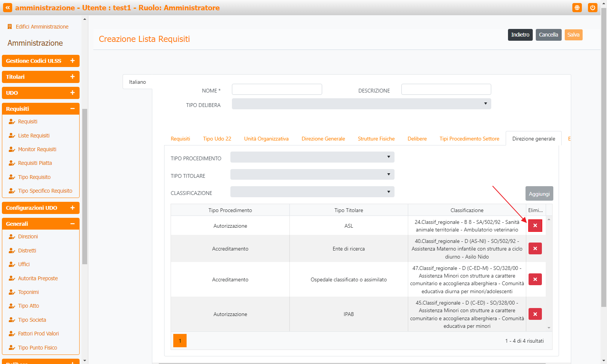Open the Liste Requisiti link
The image size is (607, 364).
click(x=34, y=136)
